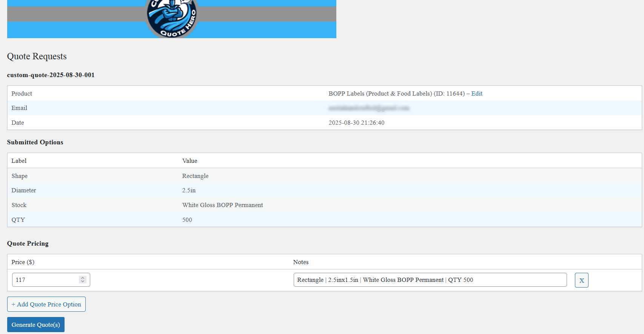Viewport: 644px width, 334px height.
Task: Click the Submitted Options section heading
Action: point(35,142)
